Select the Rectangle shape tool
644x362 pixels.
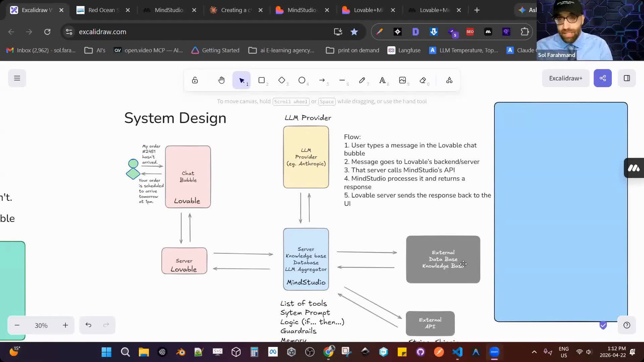pyautogui.click(x=262, y=80)
